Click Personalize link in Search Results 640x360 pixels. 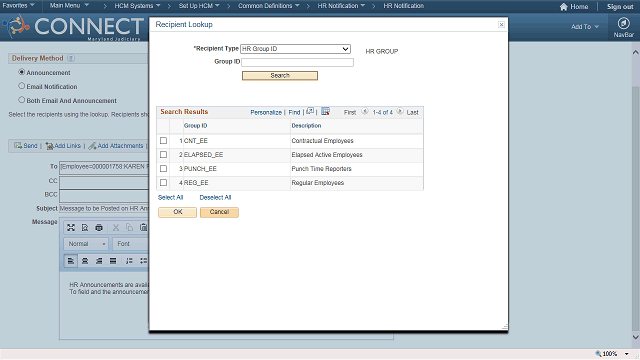pyautogui.click(x=266, y=112)
